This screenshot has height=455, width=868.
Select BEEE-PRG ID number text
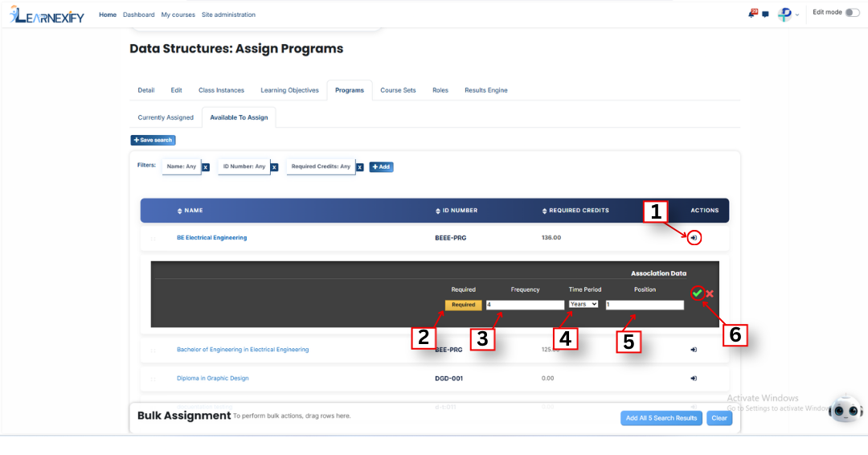click(x=451, y=238)
